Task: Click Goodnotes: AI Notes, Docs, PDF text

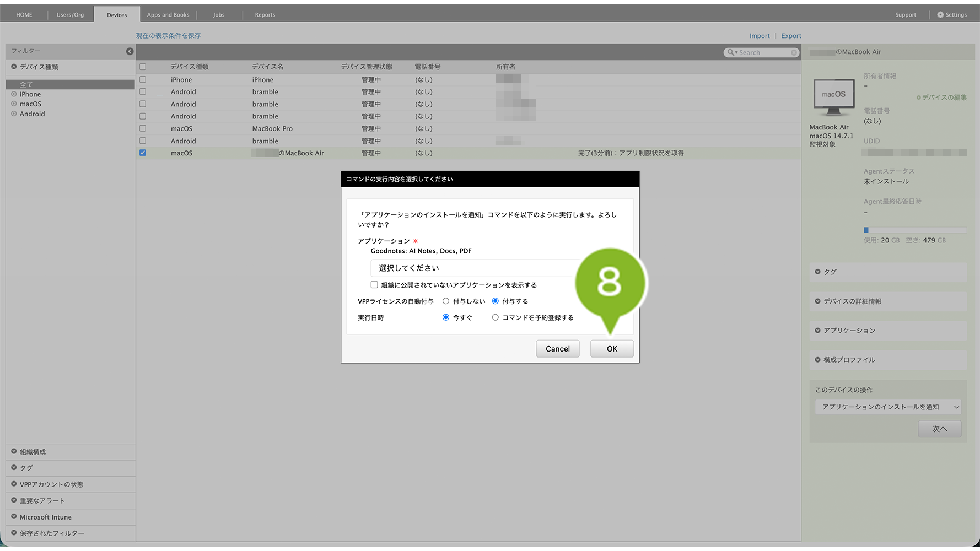Action: (x=421, y=251)
